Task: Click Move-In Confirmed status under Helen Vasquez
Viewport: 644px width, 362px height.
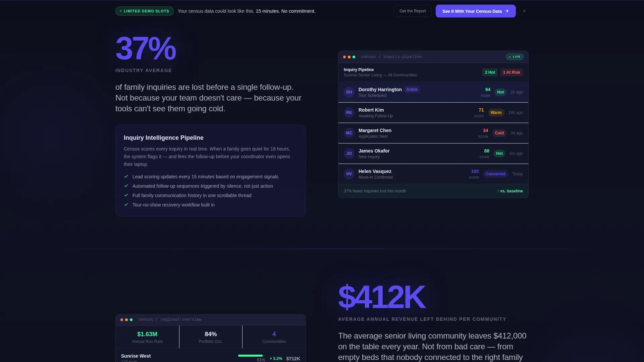Action: point(376,177)
